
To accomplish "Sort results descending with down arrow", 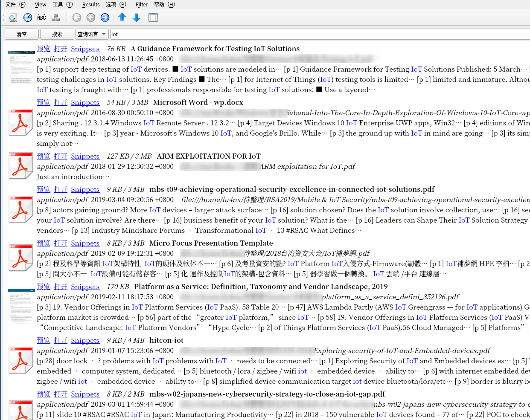I will pos(137,17).
